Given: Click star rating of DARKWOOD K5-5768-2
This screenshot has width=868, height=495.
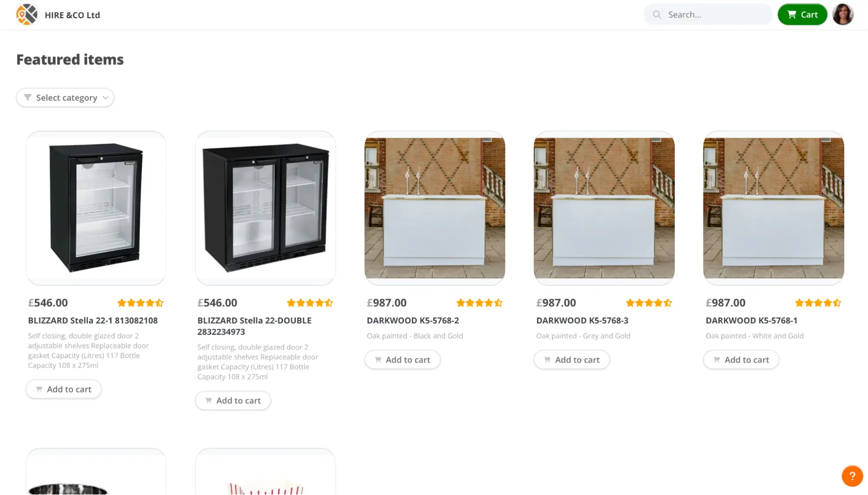Looking at the screenshot, I should point(479,303).
